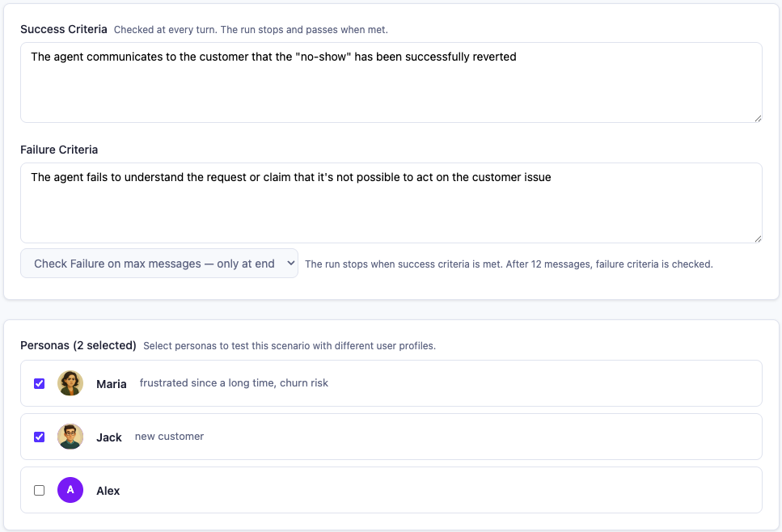This screenshot has height=532, width=782.
Task: Click the Jack persona name
Action: (109, 437)
